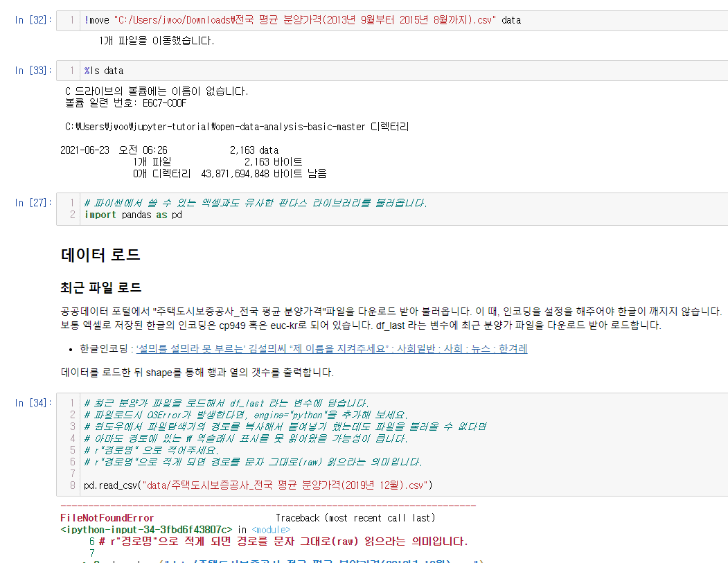Click the 'Traceback (most recent call last)' text

click(355, 518)
